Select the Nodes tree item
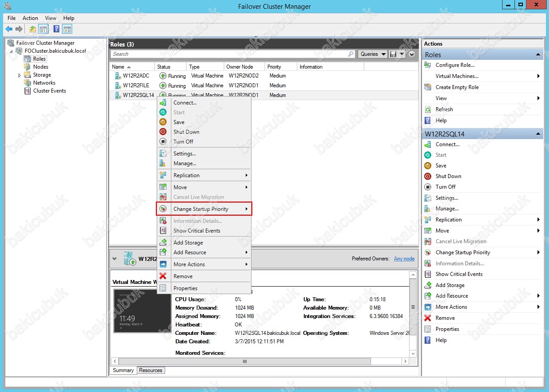 coord(41,67)
